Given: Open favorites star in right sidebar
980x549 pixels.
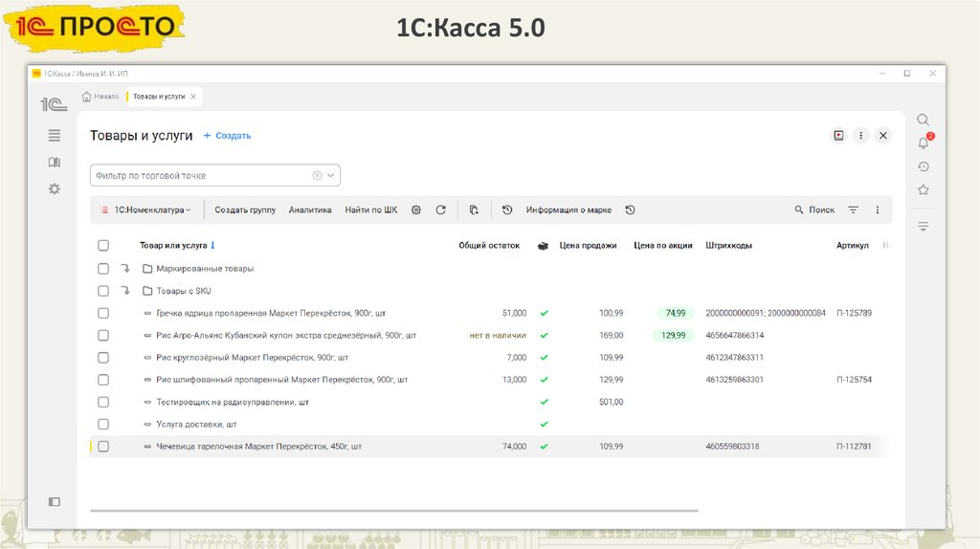Looking at the screenshot, I should click(x=923, y=190).
